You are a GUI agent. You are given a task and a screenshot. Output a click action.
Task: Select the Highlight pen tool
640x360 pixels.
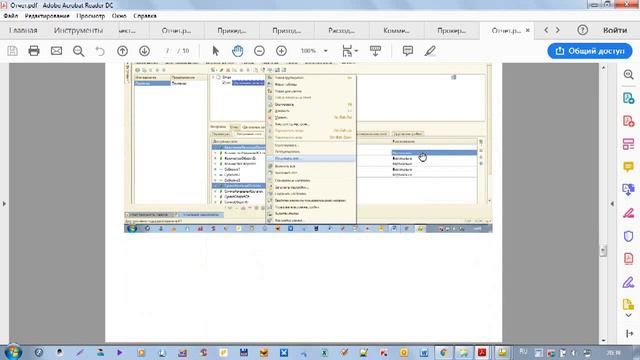point(430,51)
